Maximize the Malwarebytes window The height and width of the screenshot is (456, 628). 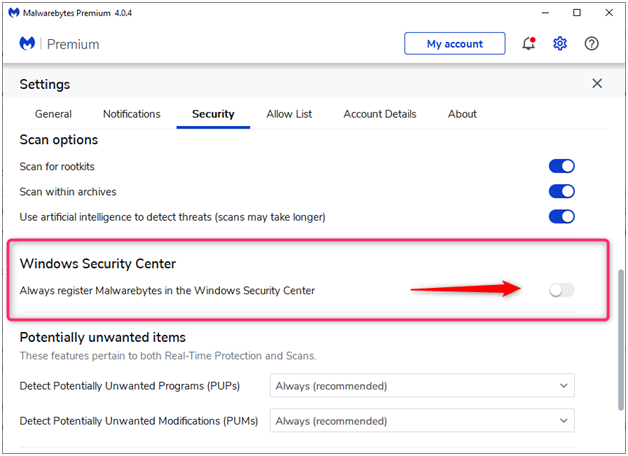(577, 13)
